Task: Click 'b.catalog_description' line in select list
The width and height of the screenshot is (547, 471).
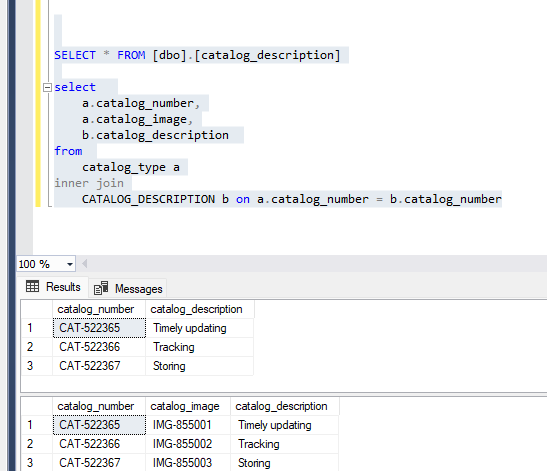Action: point(155,135)
